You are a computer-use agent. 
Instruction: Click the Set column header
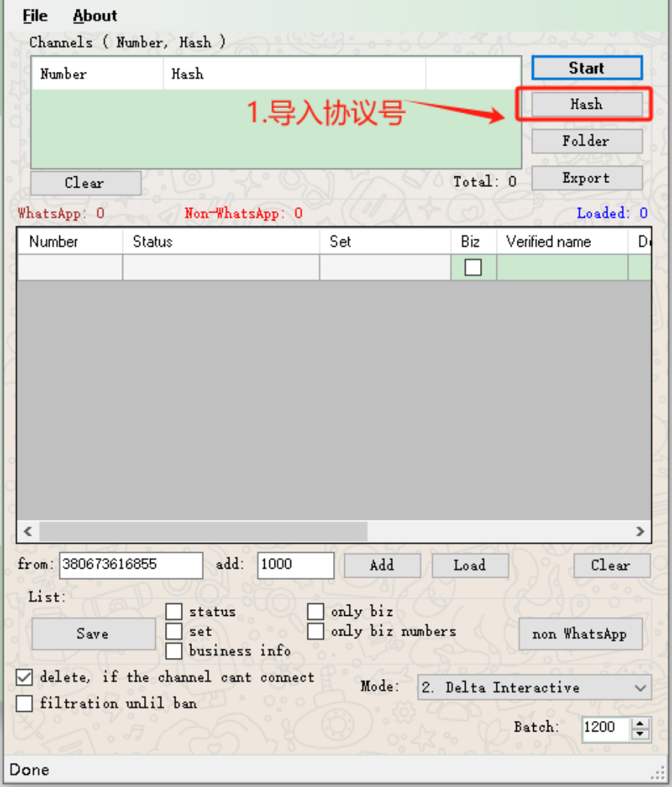(x=385, y=242)
